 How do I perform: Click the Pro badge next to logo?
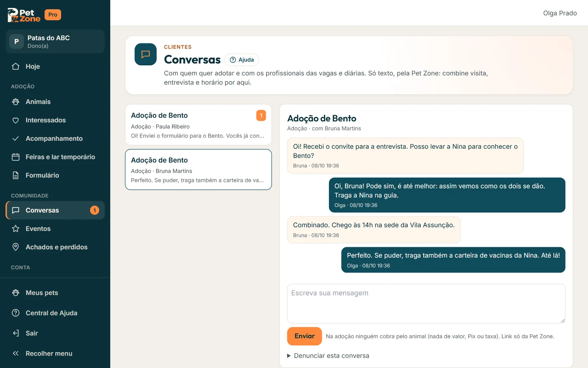[53, 15]
